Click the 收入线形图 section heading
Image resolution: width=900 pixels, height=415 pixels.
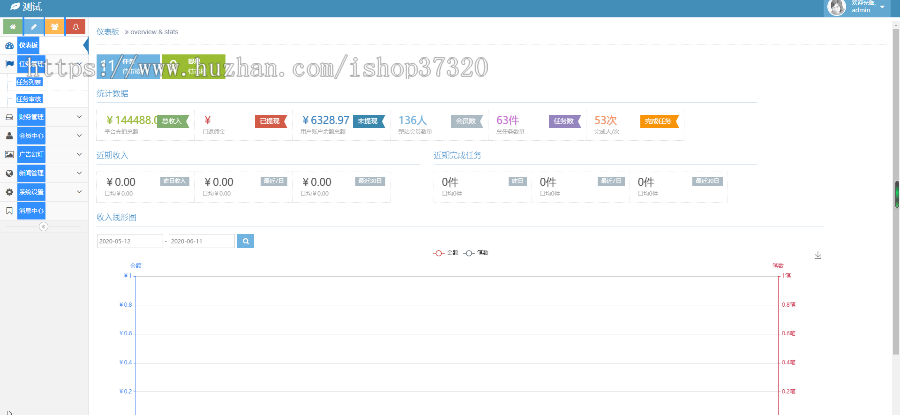coord(117,217)
